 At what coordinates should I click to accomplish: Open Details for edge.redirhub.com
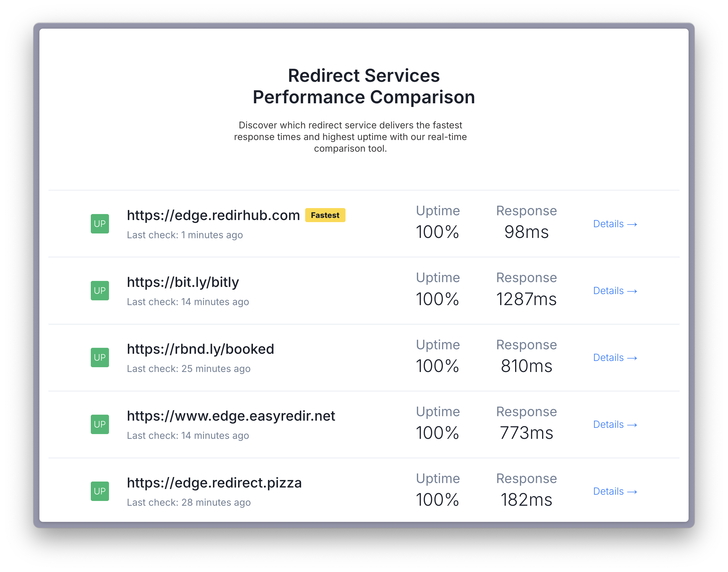point(615,224)
